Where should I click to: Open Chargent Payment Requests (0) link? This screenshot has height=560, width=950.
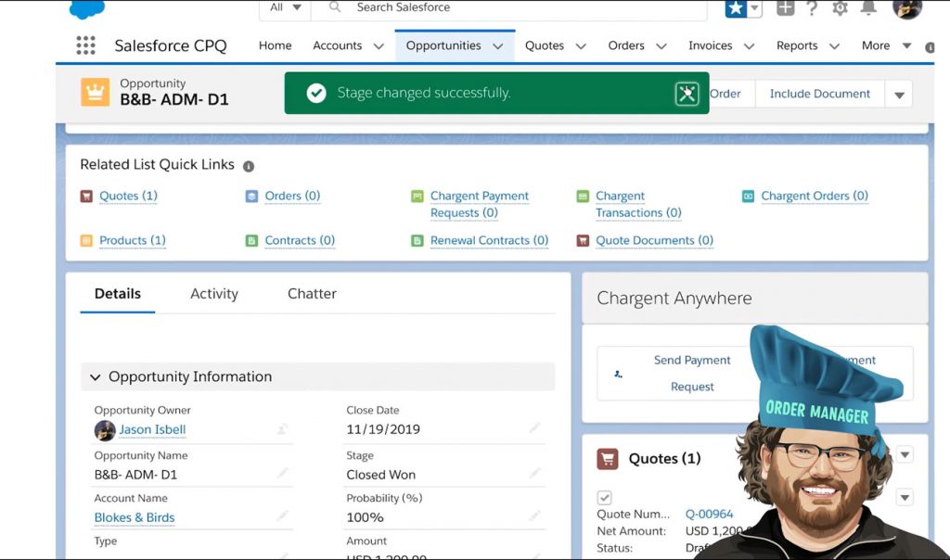(480, 204)
